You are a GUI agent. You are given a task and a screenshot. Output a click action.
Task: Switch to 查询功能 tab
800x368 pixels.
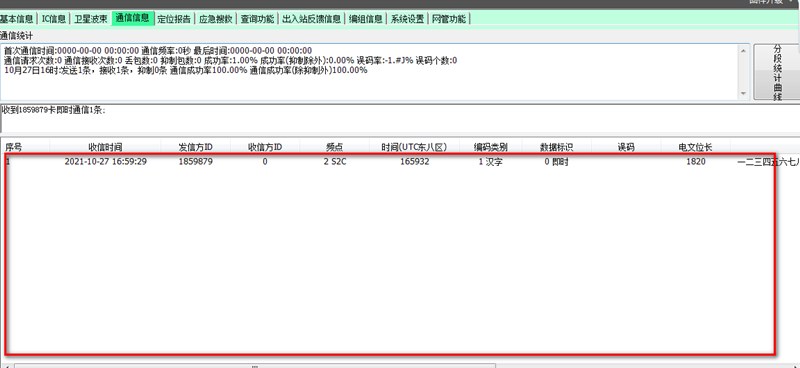tap(257, 19)
